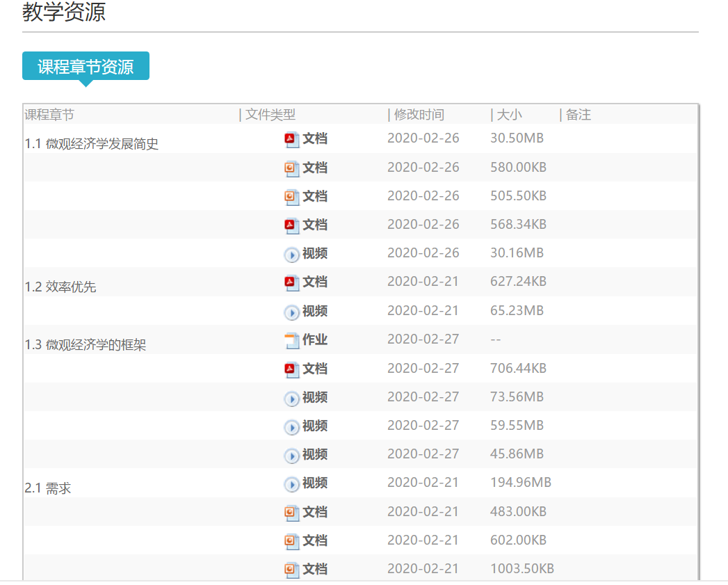The height and width of the screenshot is (585, 728).
Task: Click the 文档 link in the 706.44KB row
Action: (315, 369)
